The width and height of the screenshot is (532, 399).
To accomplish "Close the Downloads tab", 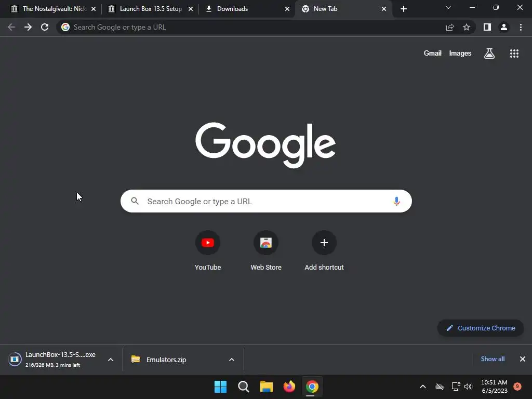I will [287, 9].
